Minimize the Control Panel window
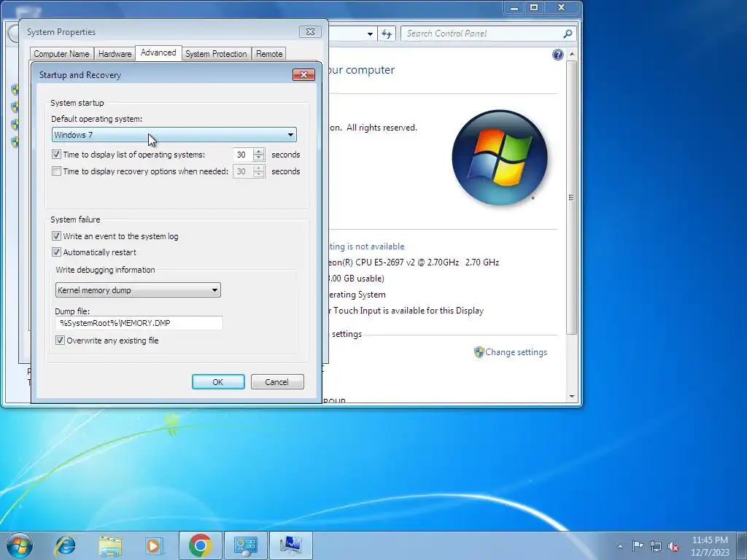The image size is (747, 560). (x=514, y=7)
